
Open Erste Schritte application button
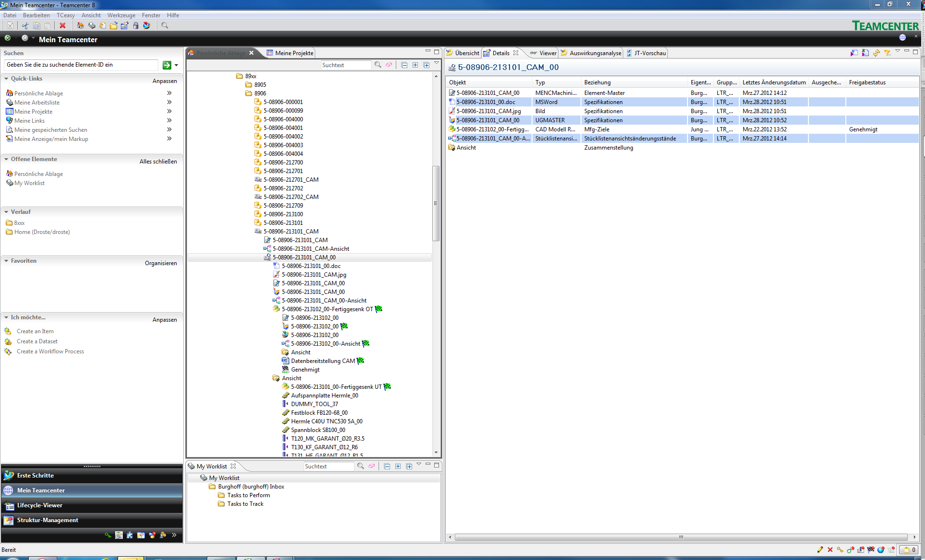tap(92, 476)
